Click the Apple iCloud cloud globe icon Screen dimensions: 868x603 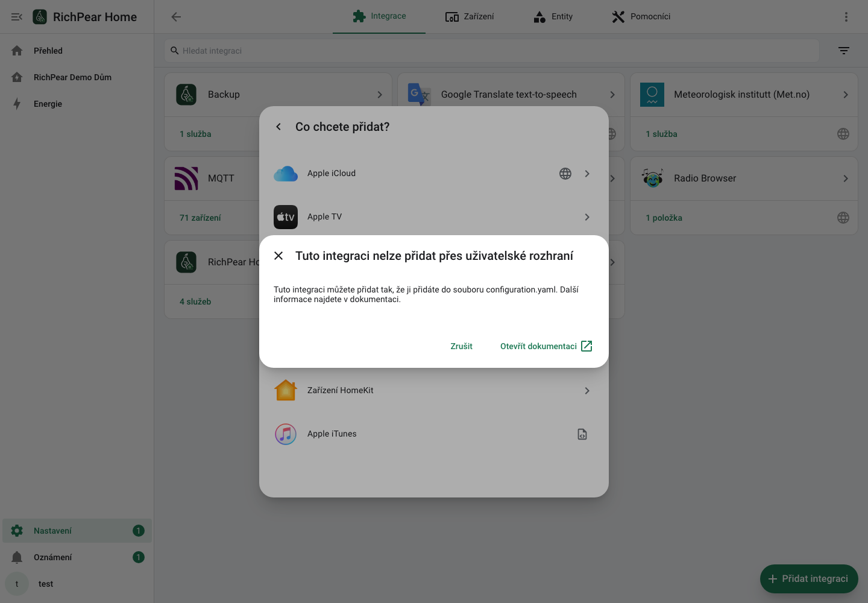(565, 174)
